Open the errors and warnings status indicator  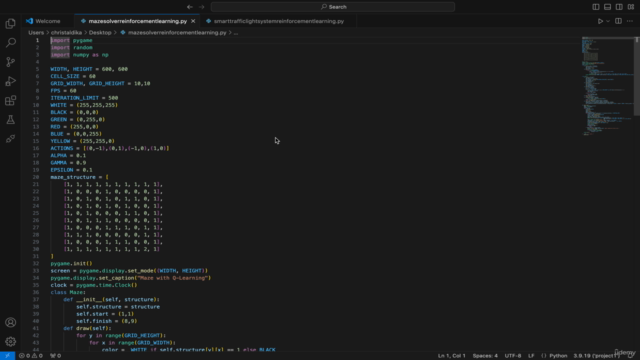(31, 356)
